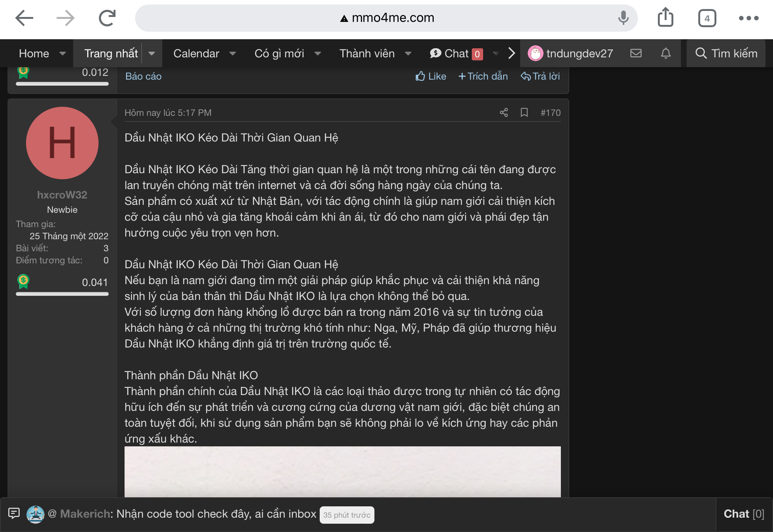The width and height of the screenshot is (773, 532).
Task: Click the 35 phút trước timestamp
Action: coord(347,515)
